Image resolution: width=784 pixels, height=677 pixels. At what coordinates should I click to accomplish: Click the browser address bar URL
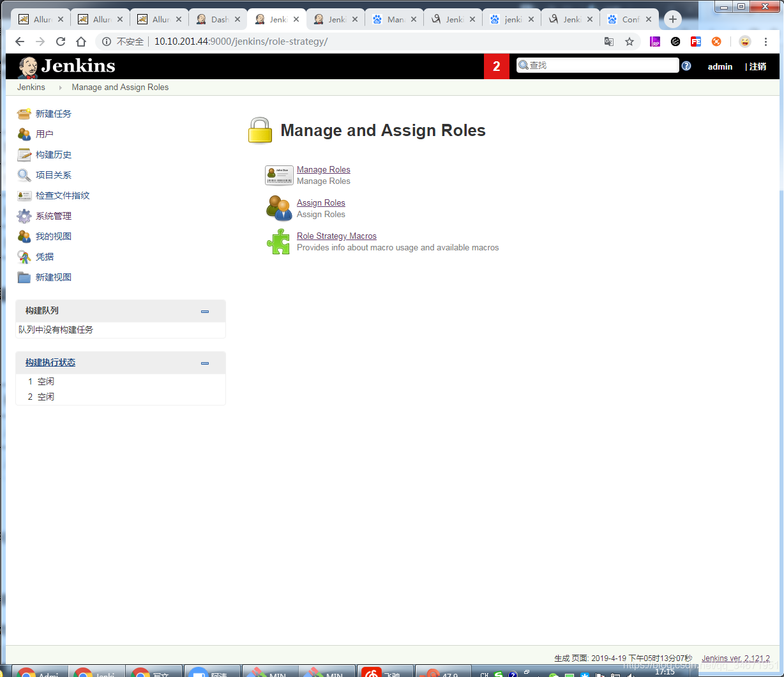tap(241, 42)
